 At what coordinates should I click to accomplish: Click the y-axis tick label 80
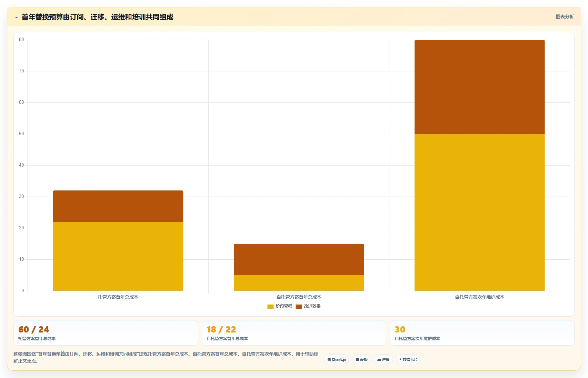[21, 40]
